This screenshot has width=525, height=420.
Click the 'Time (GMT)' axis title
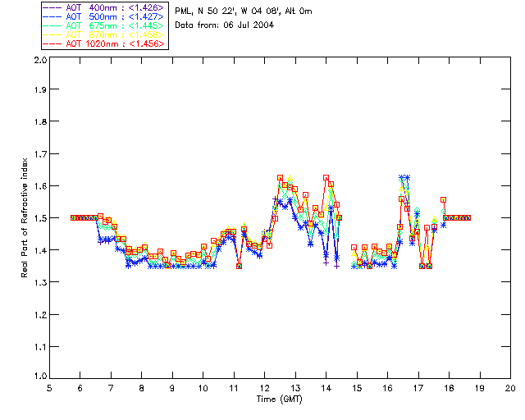pos(279,399)
